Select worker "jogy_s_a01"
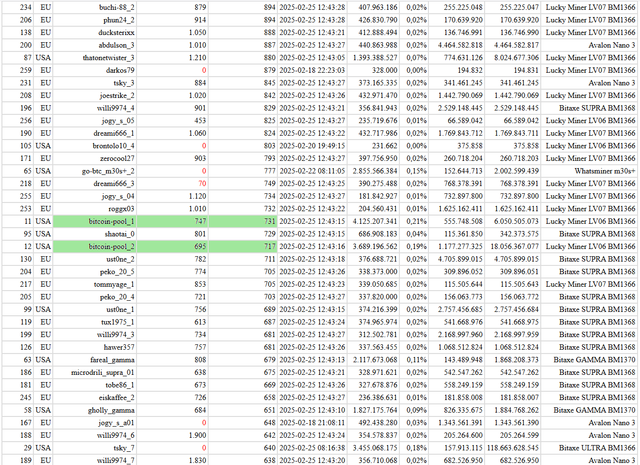 (x=117, y=423)
